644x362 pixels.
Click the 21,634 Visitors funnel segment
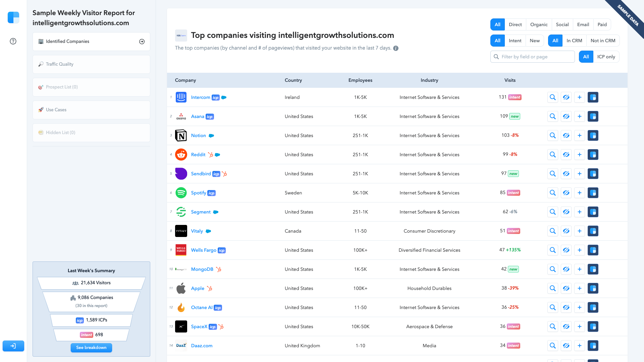click(x=91, y=283)
